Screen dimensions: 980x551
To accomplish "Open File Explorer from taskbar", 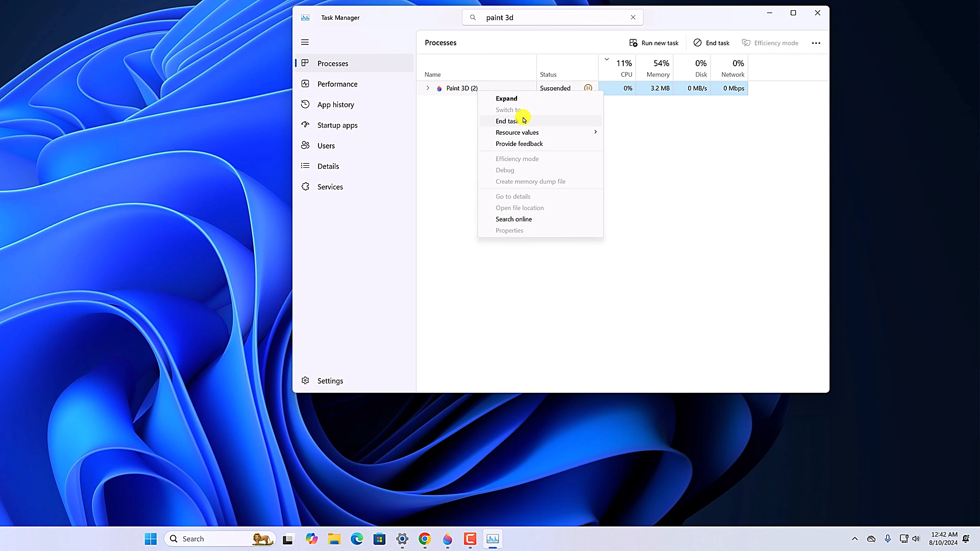I will pyautogui.click(x=334, y=539).
